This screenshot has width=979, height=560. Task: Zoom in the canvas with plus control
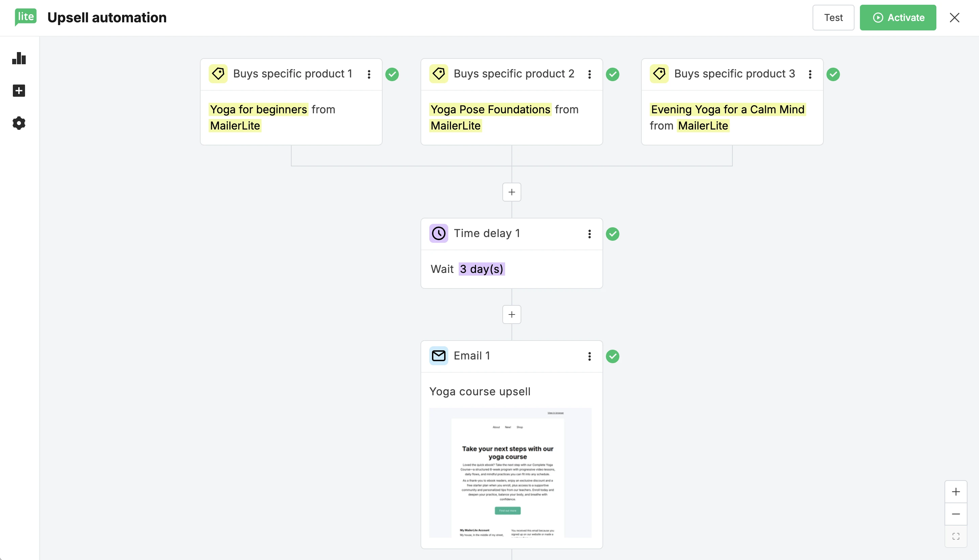[956, 492]
